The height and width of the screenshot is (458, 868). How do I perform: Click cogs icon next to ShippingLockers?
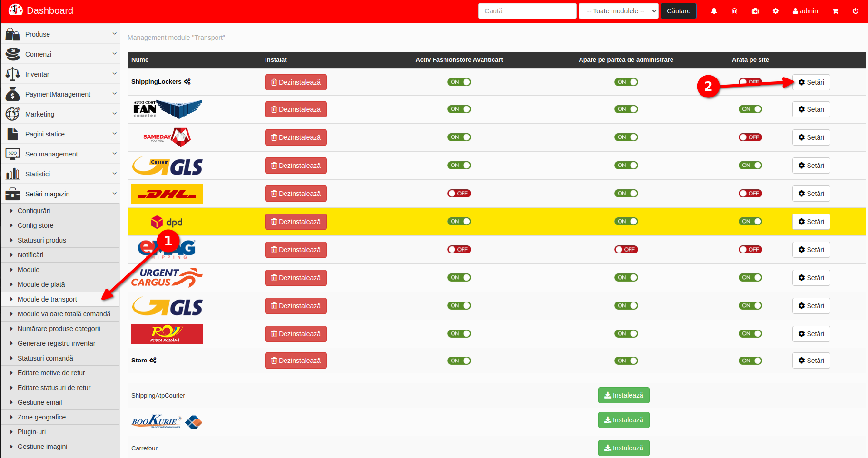coord(187,82)
